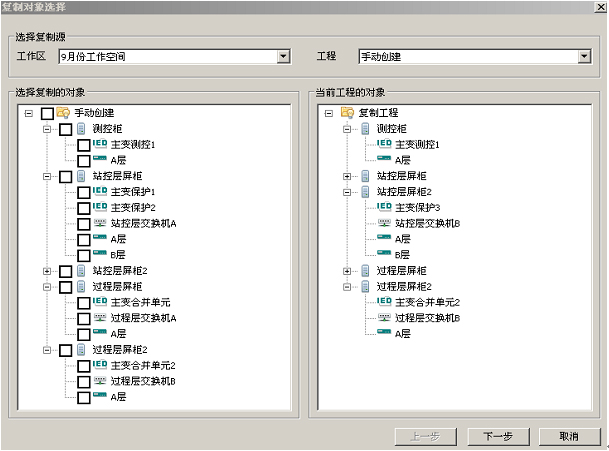
Task: Open the 工作区 workspace dropdown
Action: point(283,57)
